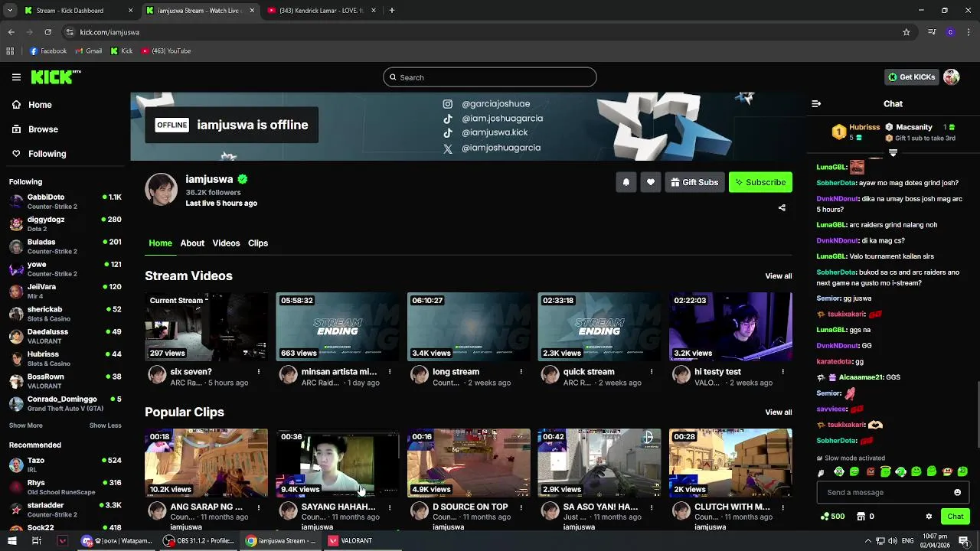Switch to Stream - Kick Dashboard browser tab
This screenshot has width=980, height=551.
coord(78,11)
